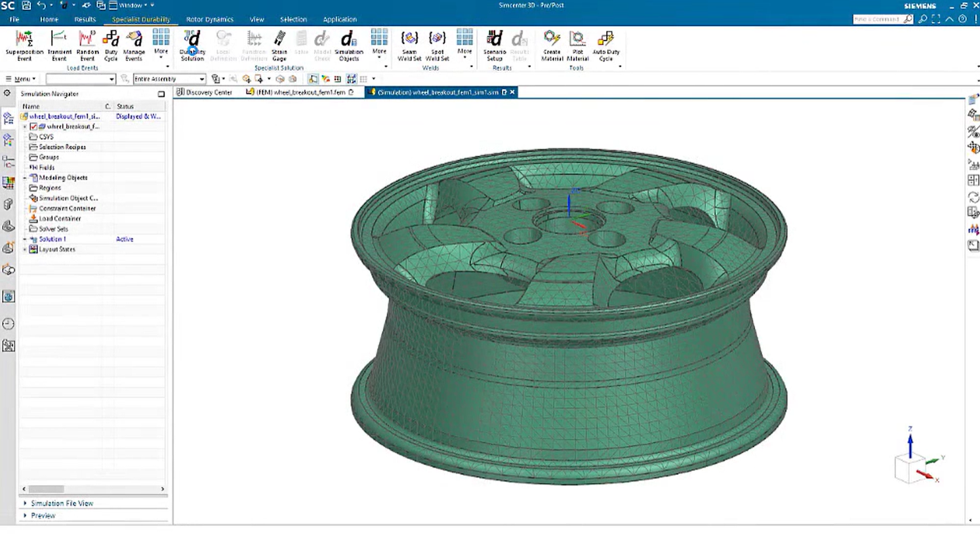Expand the Solution 1 node
This screenshot has width=980, height=546.
(x=25, y=239)
